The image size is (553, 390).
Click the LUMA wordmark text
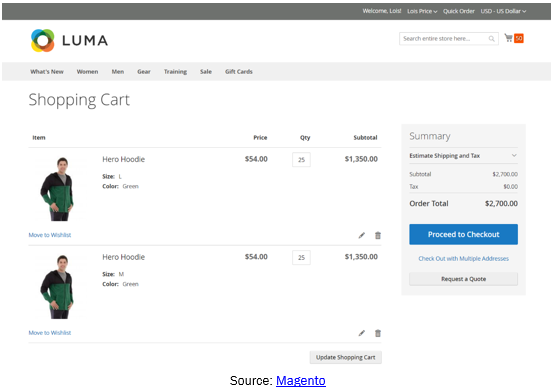tap(85, 41)
